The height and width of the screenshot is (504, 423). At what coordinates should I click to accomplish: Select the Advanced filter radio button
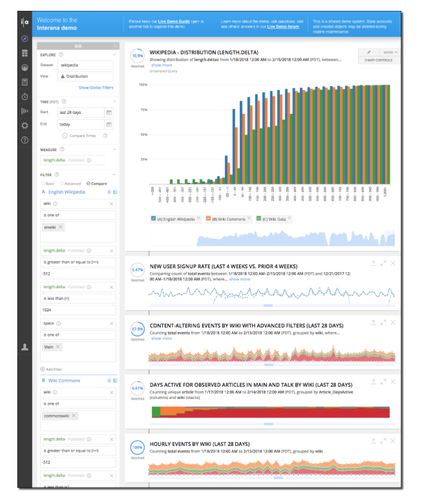(x=62, y=184)
